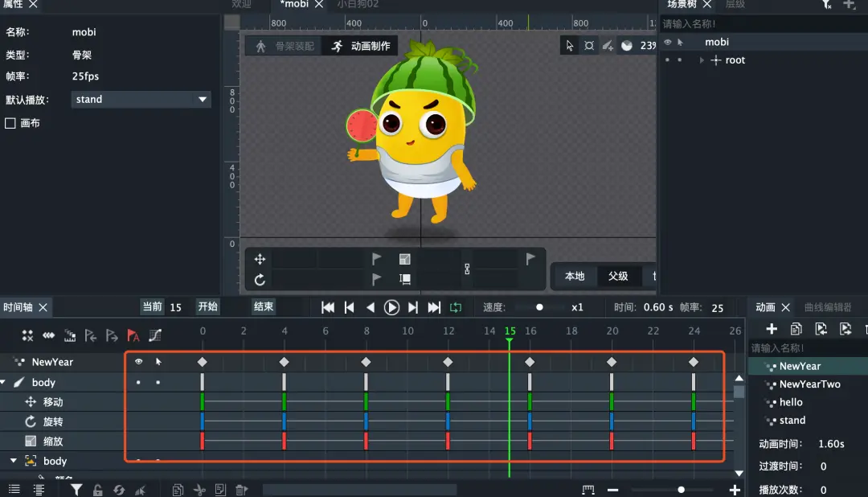Collapse the body image layer in timeline

(14, 461)
